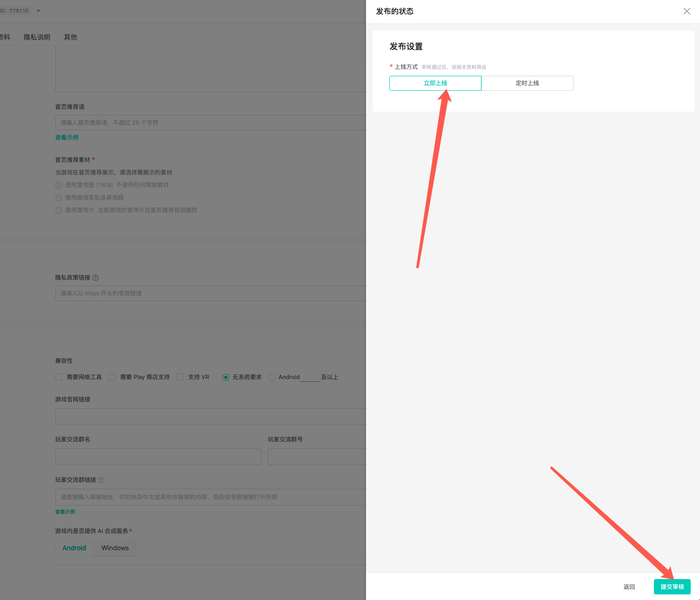Select 立即上线 publish option
Image resolution: width=700 pixels, height=600 pixels.
[x=435, y=83]
